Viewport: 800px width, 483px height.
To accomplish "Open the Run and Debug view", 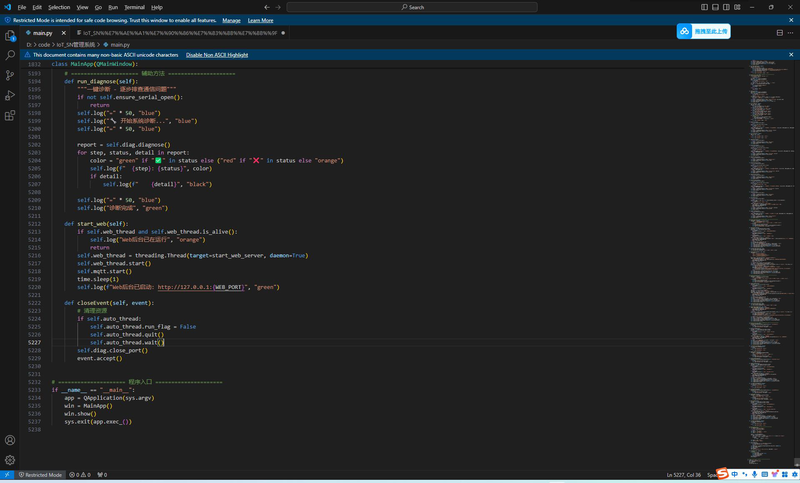I will [x=10, y=95].
